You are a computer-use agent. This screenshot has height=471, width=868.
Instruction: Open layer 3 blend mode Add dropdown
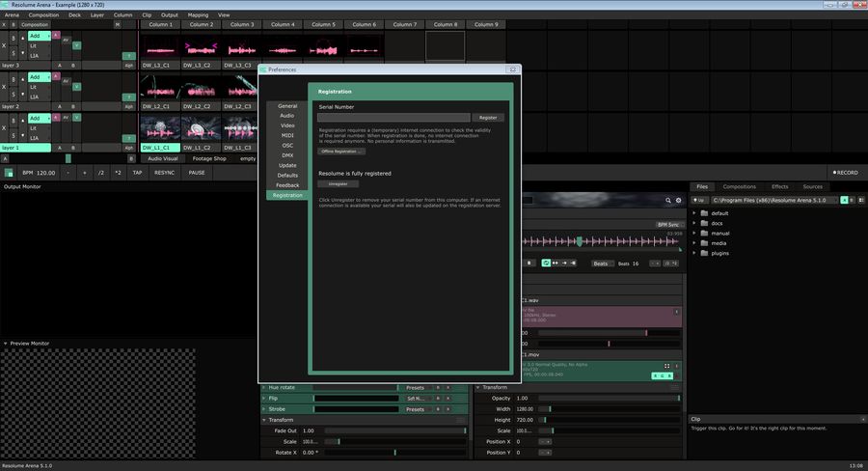coord(40,36)
